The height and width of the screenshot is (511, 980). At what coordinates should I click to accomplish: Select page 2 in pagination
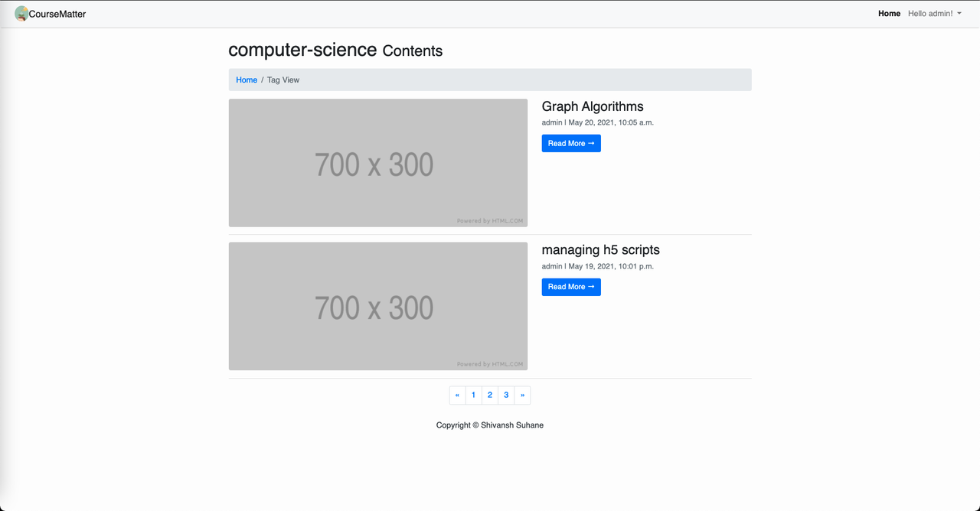pyautogui.click(x=490, y=395)
